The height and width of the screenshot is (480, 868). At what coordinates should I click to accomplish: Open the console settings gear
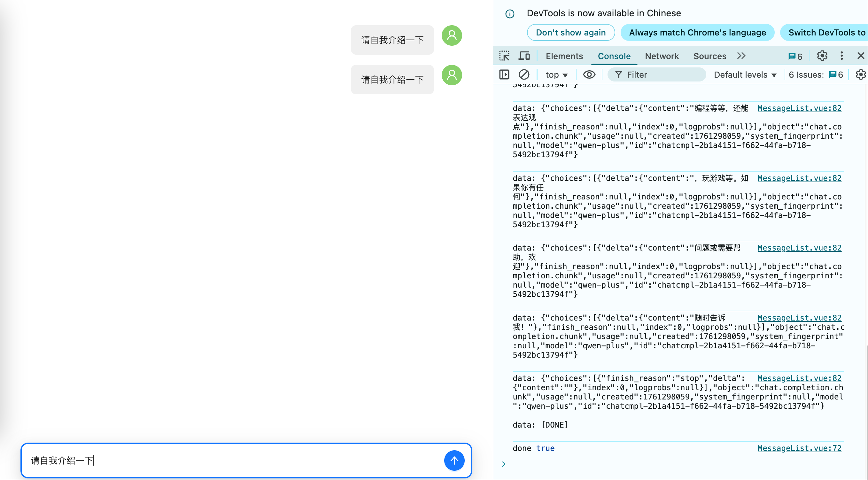tap(861, 74)
